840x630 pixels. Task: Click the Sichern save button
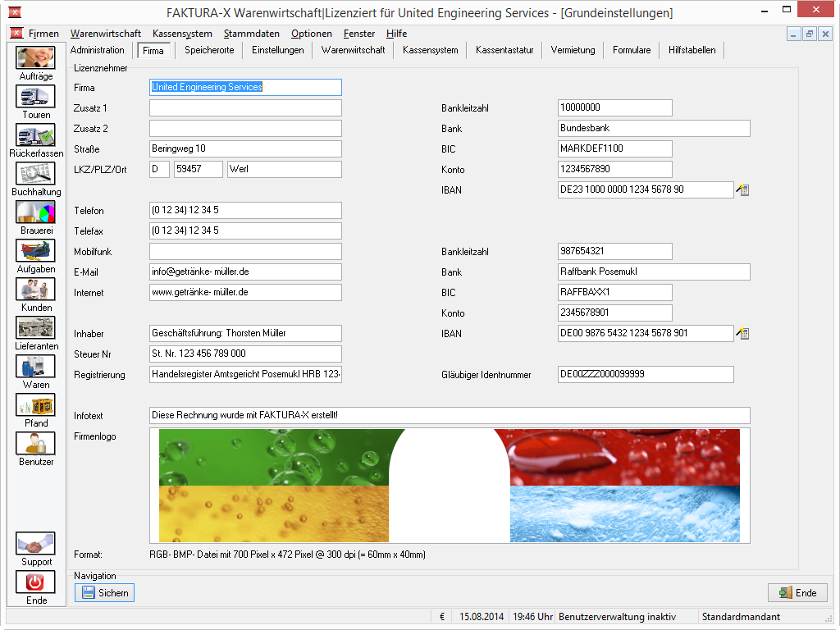click(x=104, y=592)
